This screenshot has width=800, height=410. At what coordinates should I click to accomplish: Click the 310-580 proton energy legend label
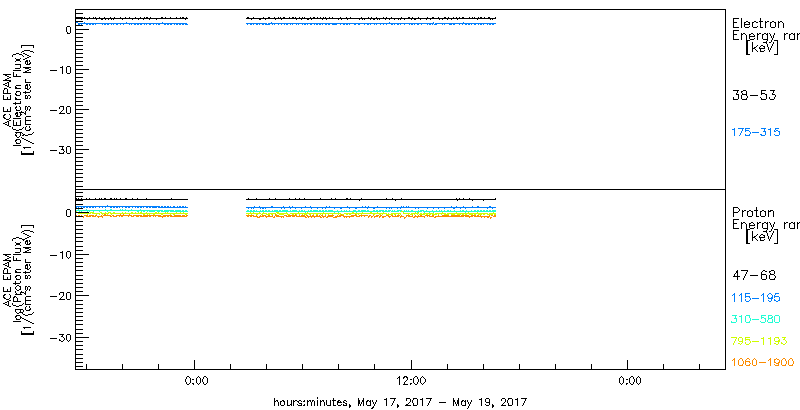coord(756,320)
